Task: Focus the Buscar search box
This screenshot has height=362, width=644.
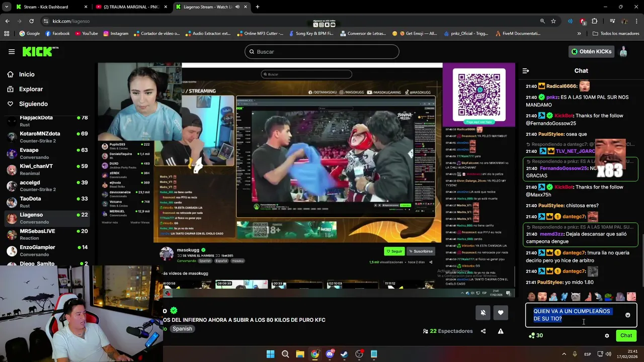Action: click(322, 52)
